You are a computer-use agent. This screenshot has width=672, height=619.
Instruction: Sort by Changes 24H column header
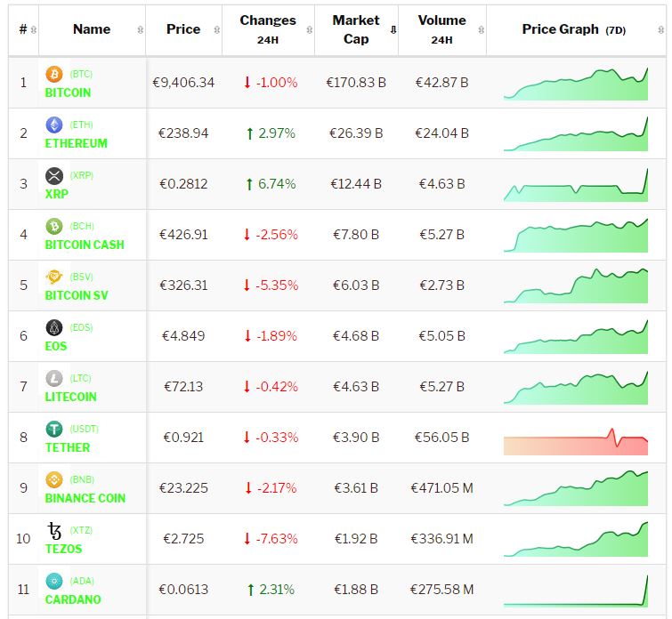click(268, 29)
